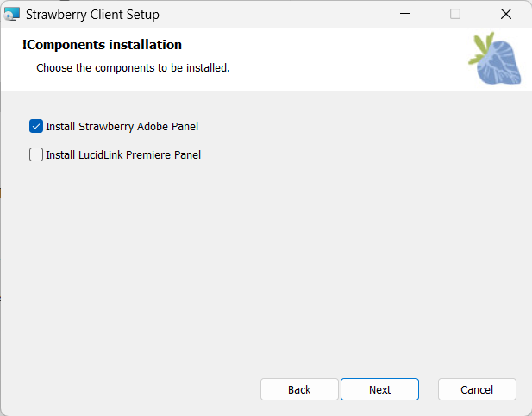
Task: Click the "Install LucidLink Premiere Panel" label text
Action: (123, 155)
